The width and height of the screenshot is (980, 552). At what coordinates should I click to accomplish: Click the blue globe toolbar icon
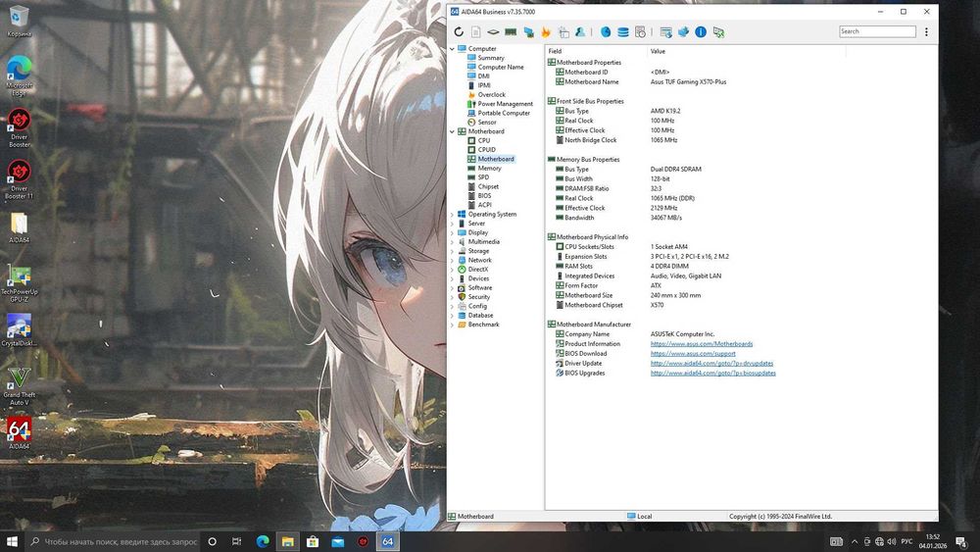click(x=606, y=32)
